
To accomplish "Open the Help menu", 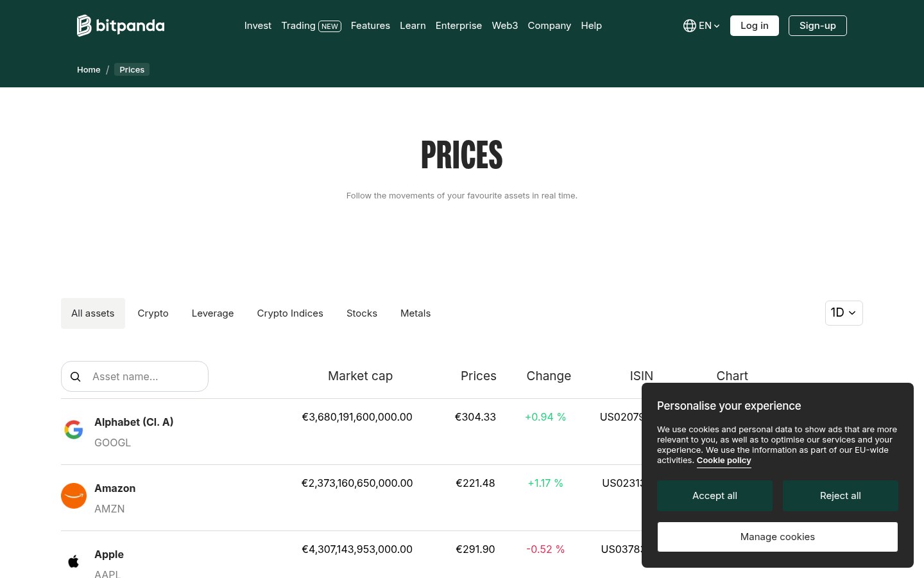I will tap(592, 26).
